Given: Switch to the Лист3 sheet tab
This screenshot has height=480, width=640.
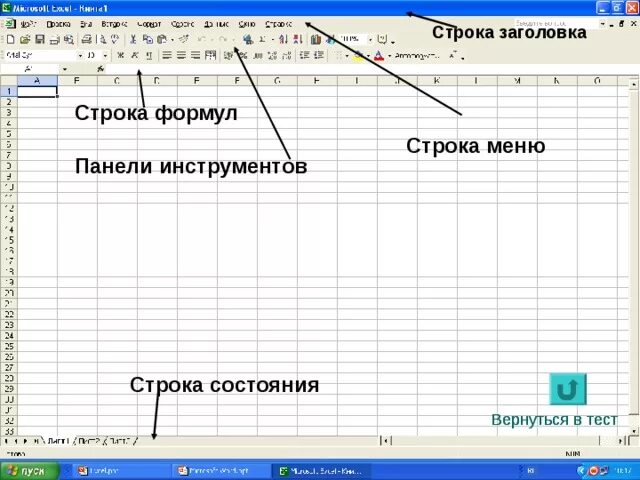Looking at the screenshot, I should tap(120, 441).
